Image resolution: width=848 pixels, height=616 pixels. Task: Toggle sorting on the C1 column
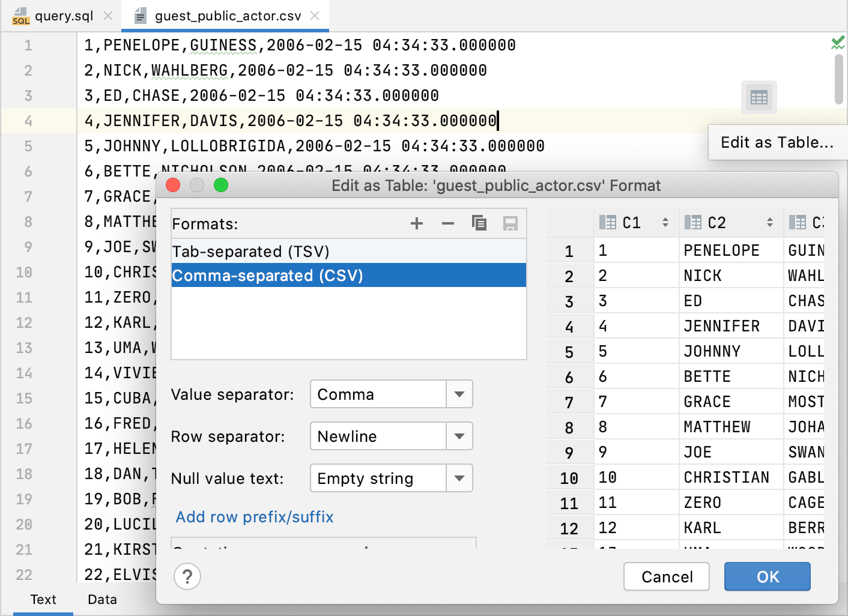click(665, 222)
